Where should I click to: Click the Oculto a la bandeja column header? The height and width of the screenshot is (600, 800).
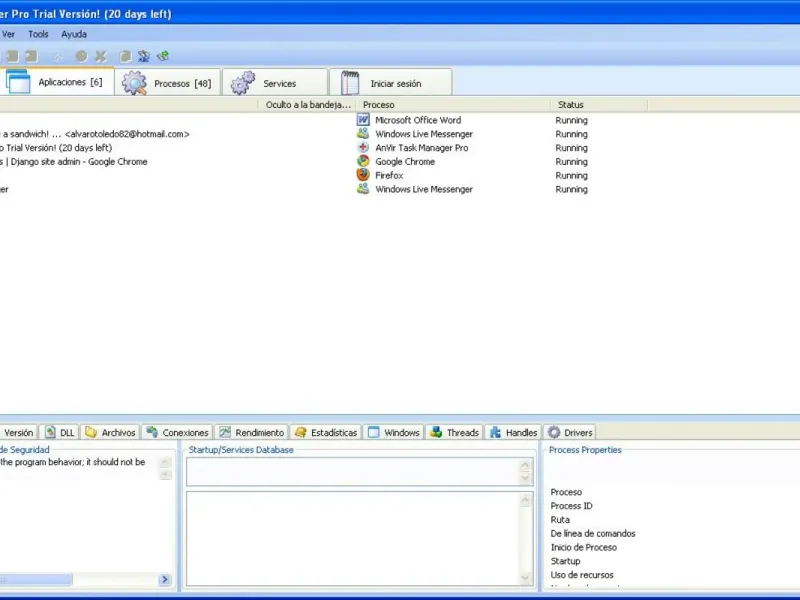(307, 105)
